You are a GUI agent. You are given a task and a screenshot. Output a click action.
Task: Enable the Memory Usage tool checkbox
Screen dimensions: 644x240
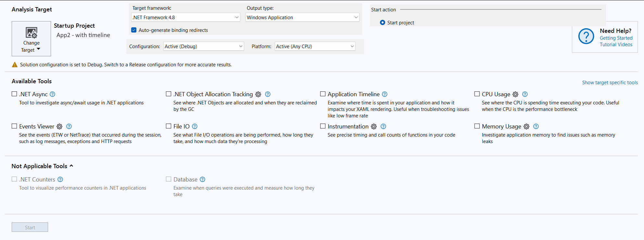point(477,126)
